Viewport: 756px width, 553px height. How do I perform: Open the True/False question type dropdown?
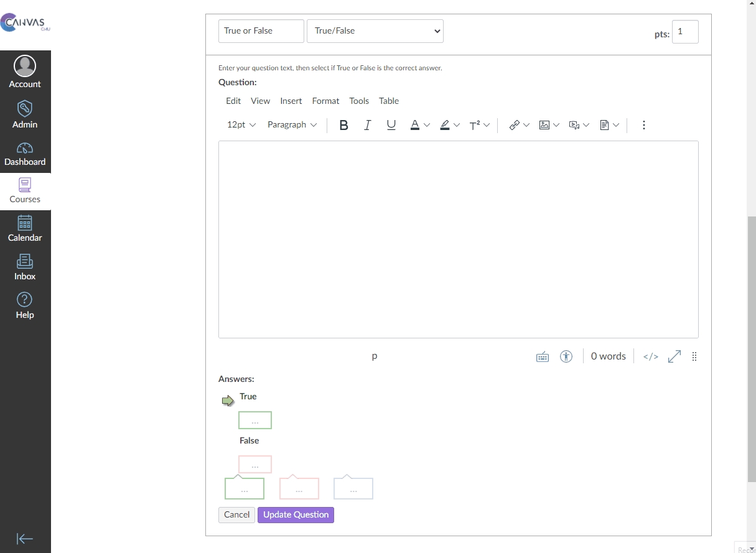coord(375,31)
